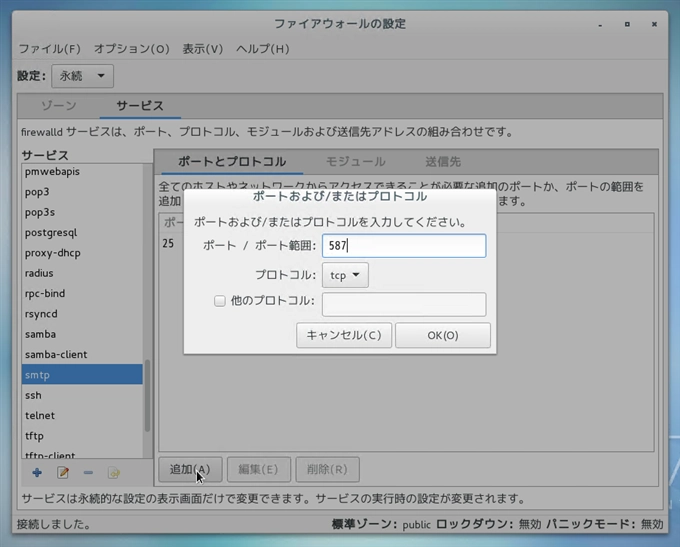Select rsyncd in the services list

[x=82, y=314]
